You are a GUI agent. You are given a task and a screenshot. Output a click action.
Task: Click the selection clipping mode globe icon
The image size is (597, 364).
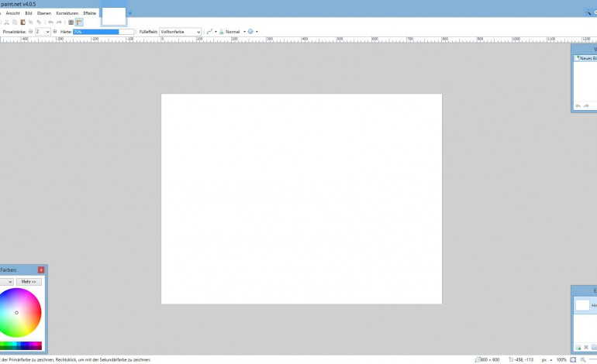[x=250, y=32]
